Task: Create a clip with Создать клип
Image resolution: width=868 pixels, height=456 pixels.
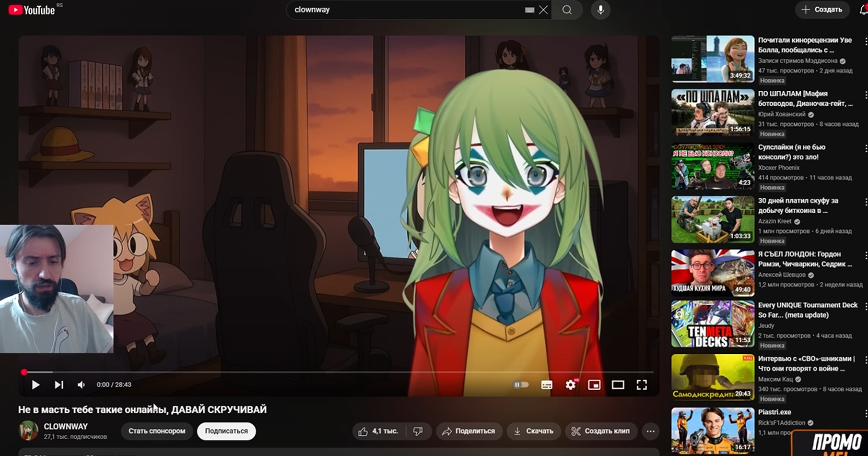Action: pos(600,431)
